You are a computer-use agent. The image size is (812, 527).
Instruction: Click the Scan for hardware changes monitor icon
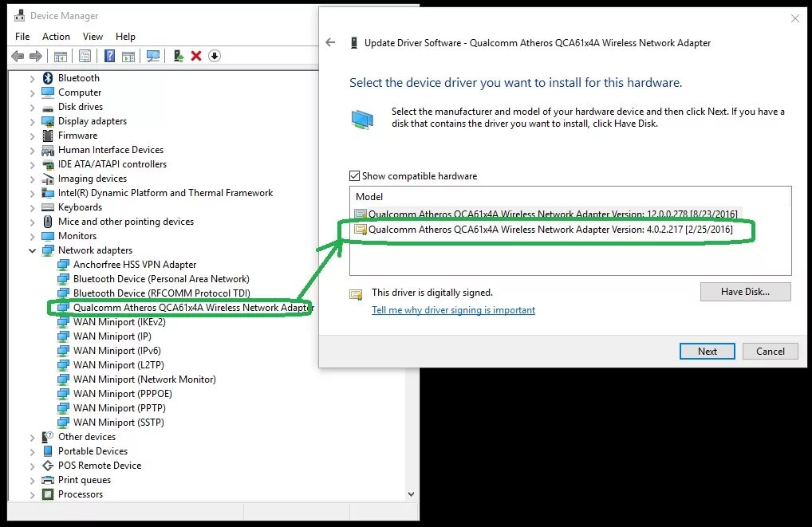[153, 56]
